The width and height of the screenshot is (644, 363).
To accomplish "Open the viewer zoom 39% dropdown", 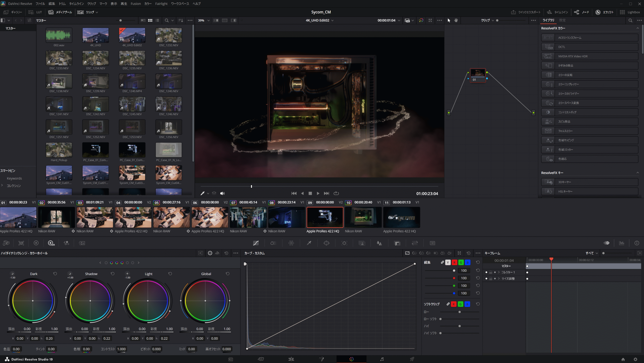I will pos(204,20).
